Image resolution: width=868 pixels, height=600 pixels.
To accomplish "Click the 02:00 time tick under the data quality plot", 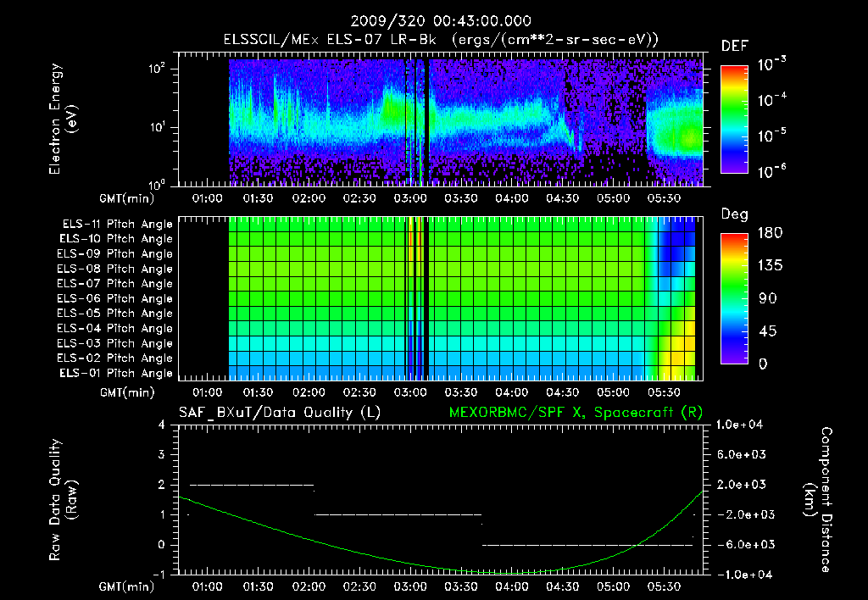I will pyautogui.click(x=309, y=586).
